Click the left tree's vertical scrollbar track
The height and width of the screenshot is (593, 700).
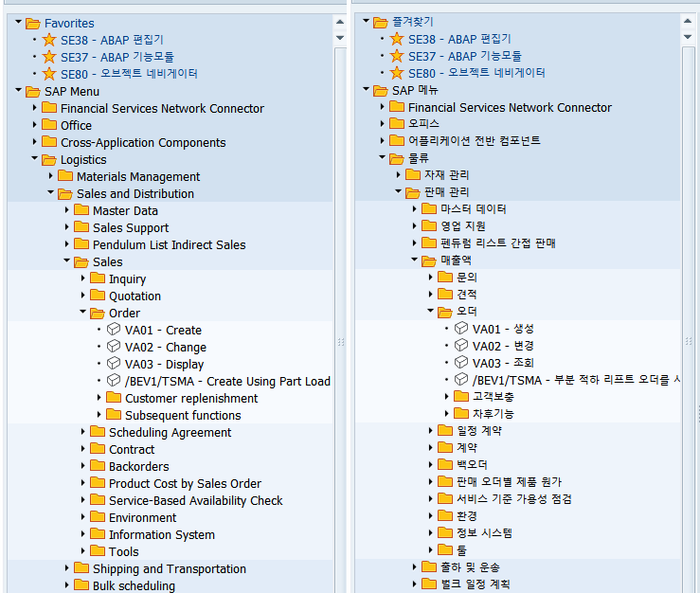[x=340, y=320]
